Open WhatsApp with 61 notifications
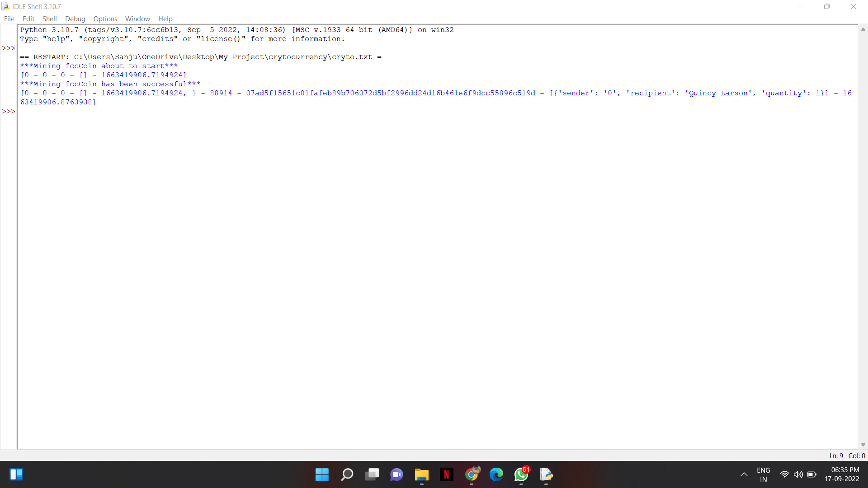The width and height of the screenshot is (868, 488). 521,474
